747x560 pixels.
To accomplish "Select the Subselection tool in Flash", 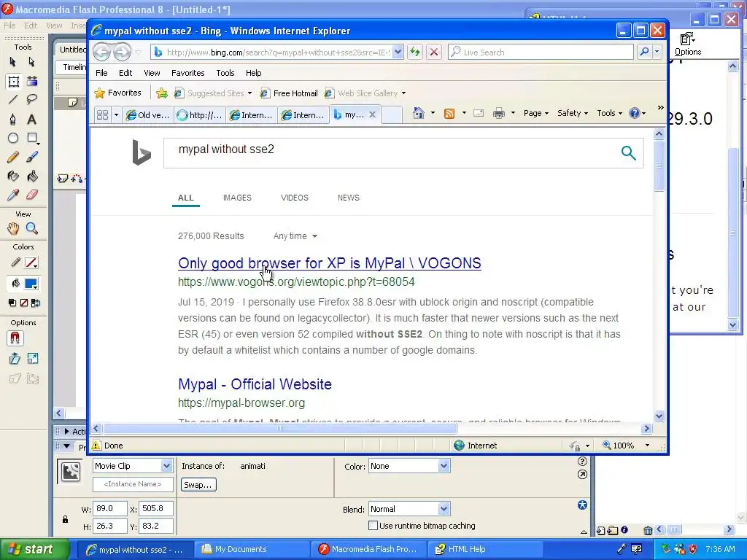I will coord(32,62).
